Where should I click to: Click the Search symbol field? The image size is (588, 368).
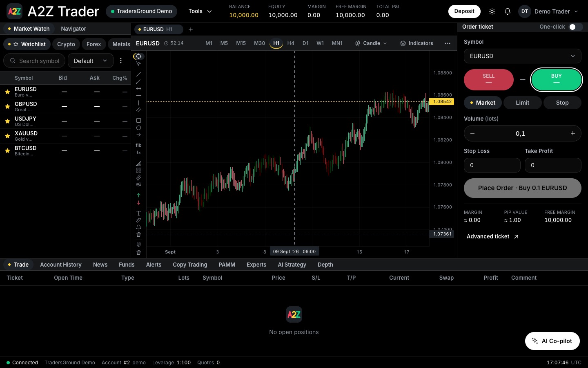[34, 61]
